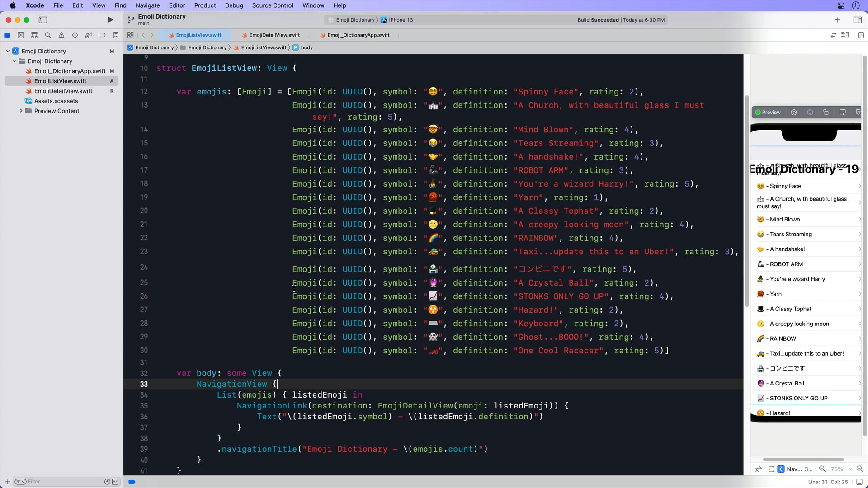Choose iPhone 13 run destination

(397, 20)
